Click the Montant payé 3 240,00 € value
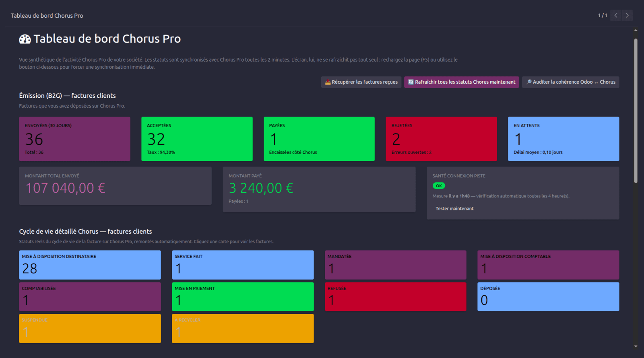Screen dimensions: 644x358 261,188
